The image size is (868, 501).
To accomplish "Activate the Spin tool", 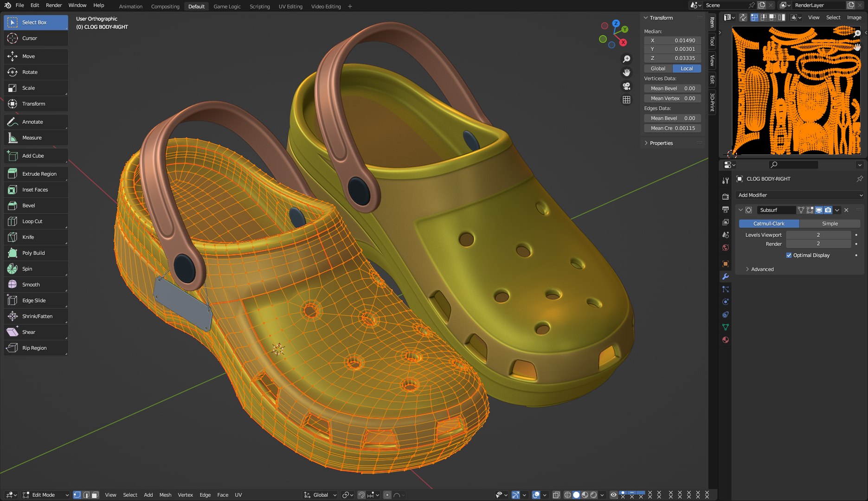I will (36, 269).
